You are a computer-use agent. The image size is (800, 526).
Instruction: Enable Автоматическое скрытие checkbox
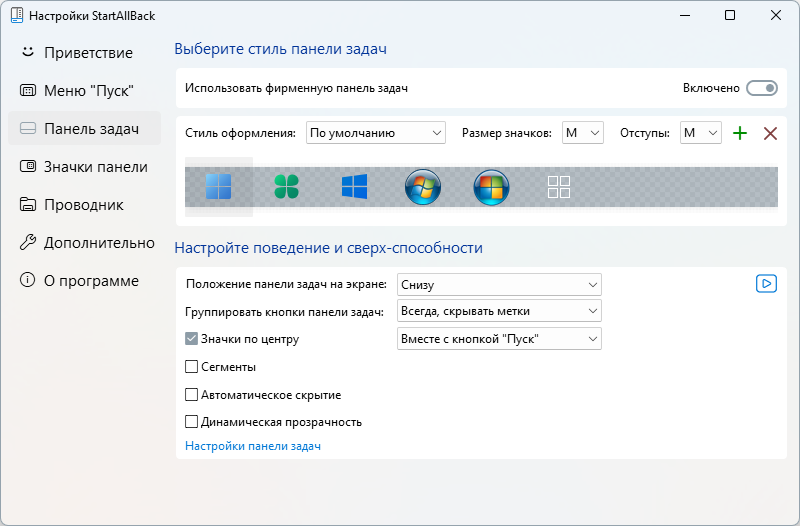pyautogui.click(x=191, y=395)
